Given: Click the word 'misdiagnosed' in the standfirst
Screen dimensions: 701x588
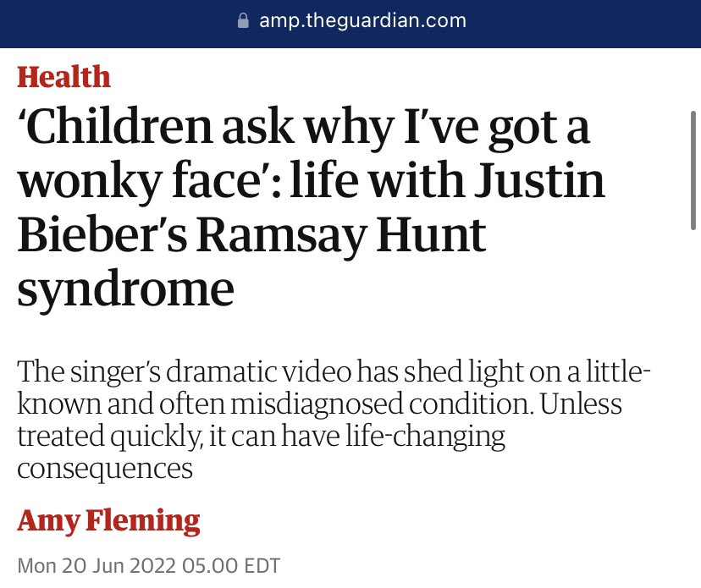Looking at the screenshot, I should [317, 404].
